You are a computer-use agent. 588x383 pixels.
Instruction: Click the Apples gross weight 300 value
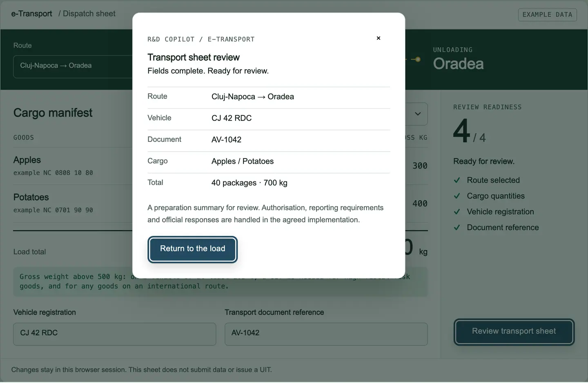point(420,166)
